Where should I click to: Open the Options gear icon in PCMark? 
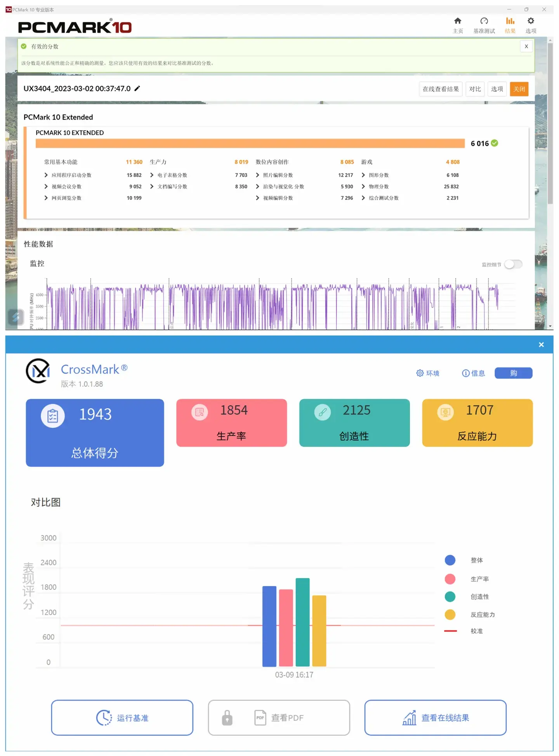coord(531,21)
